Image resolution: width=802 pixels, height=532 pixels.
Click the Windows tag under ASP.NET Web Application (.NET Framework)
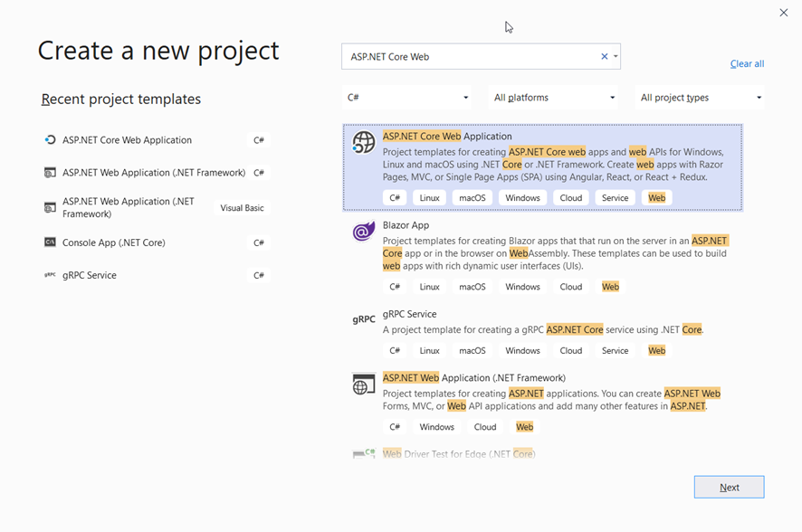point(437,427)
